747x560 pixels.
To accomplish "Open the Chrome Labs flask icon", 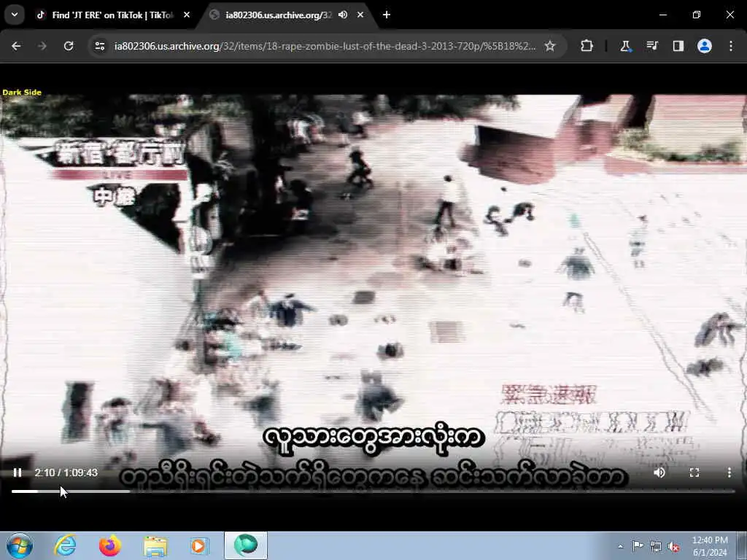I will click(625, 46).
